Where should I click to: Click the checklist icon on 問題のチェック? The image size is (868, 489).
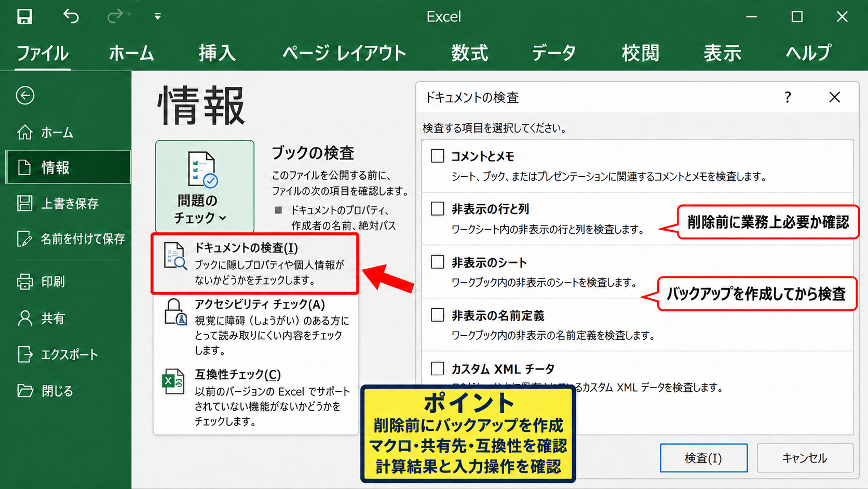pyautogui.click(x=202, y=169)
